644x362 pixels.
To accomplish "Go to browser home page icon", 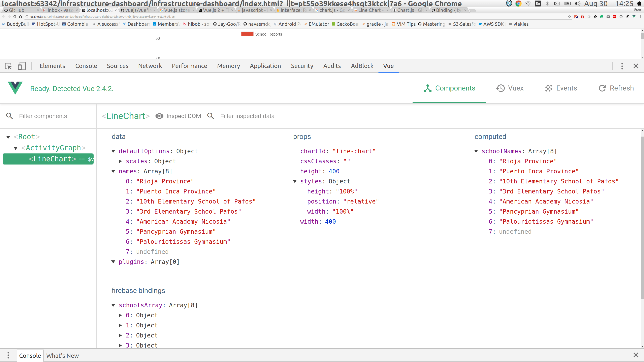I will pos(21,17).
